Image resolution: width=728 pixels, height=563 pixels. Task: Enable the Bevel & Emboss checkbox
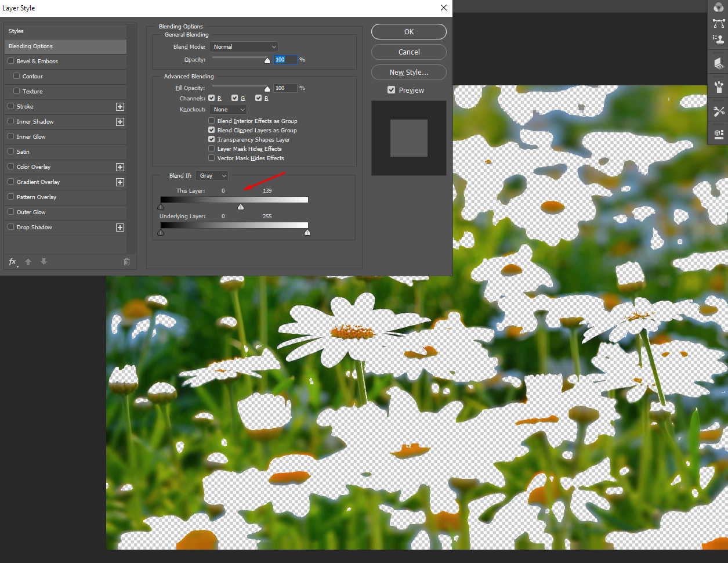(x=10, y=61)
